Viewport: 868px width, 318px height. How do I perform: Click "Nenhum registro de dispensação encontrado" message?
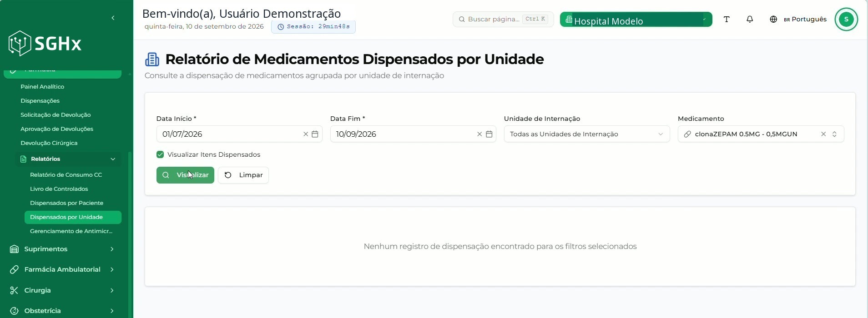pyautogui.click(x=500, y=247)
